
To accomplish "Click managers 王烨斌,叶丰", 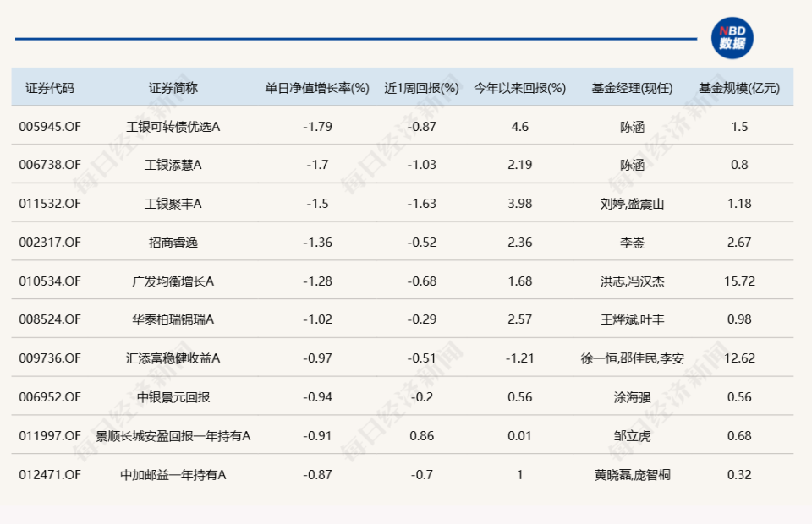I will 632,319.
